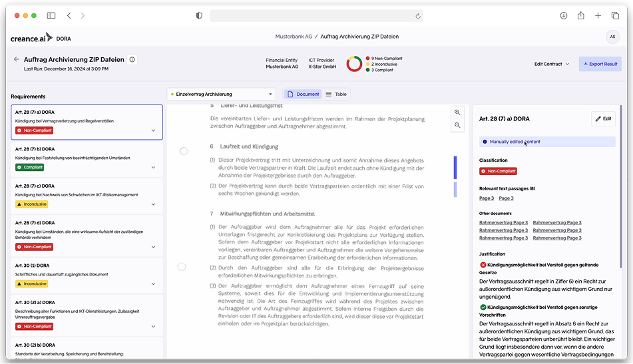The height and width of the screenshot is (364, 633).
Task: Click the dark blue highlight marker bar
Action: pos(455,168)
